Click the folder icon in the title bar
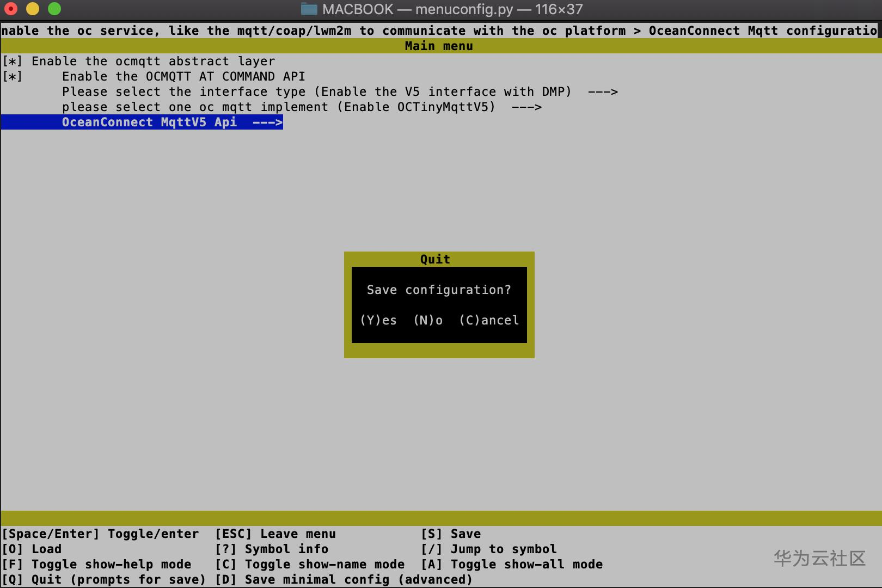 [x=309, y=9]
